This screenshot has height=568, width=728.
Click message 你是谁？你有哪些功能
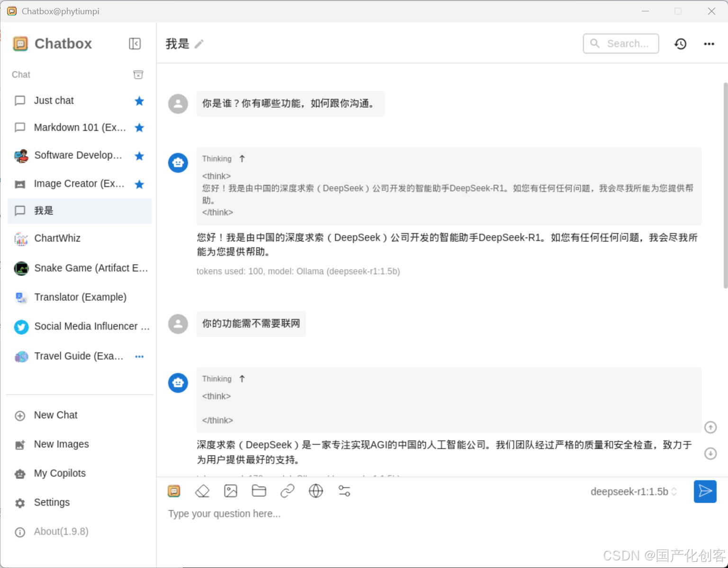[x=290, y=104]
